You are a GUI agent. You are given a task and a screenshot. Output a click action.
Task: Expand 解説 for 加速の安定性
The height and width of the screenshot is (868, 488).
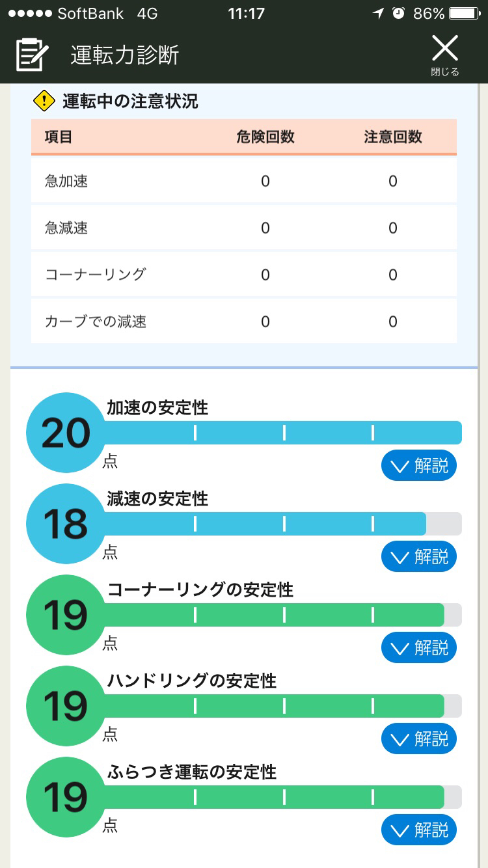tap(419, 466)
